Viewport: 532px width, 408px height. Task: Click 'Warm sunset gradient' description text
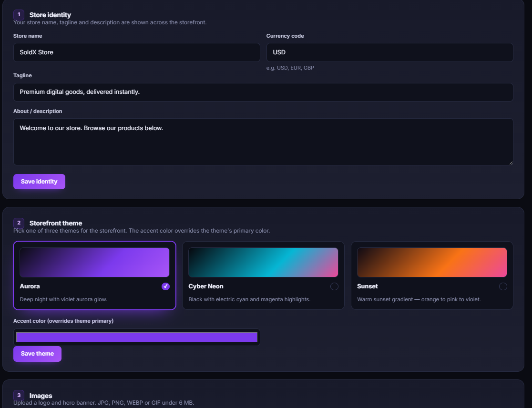(419, 299)
